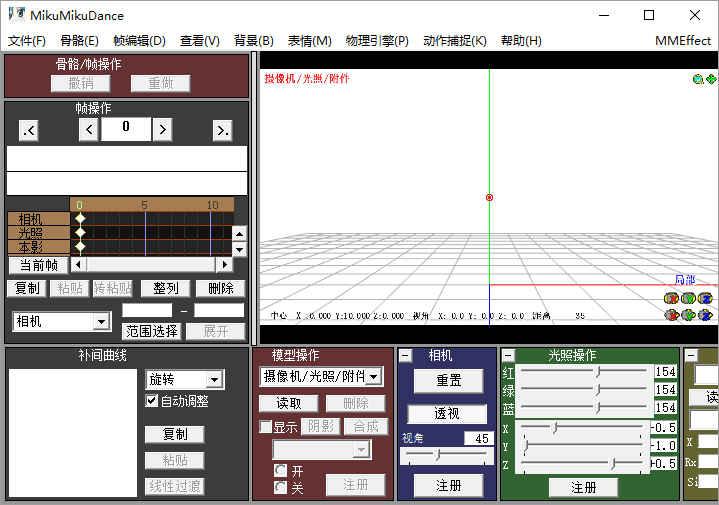Adjust the 红 red light slider
This screenshot has height=505, width=719.
584,371
